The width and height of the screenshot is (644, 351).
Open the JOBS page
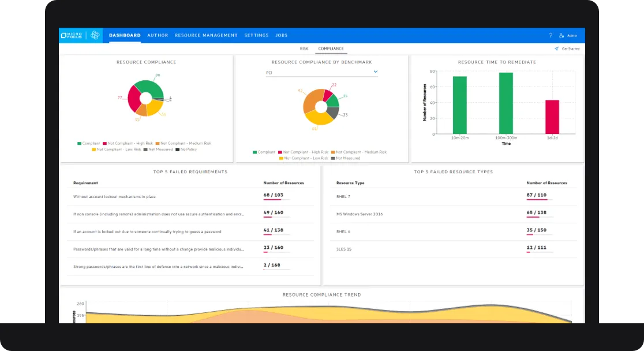pos(282,35)
